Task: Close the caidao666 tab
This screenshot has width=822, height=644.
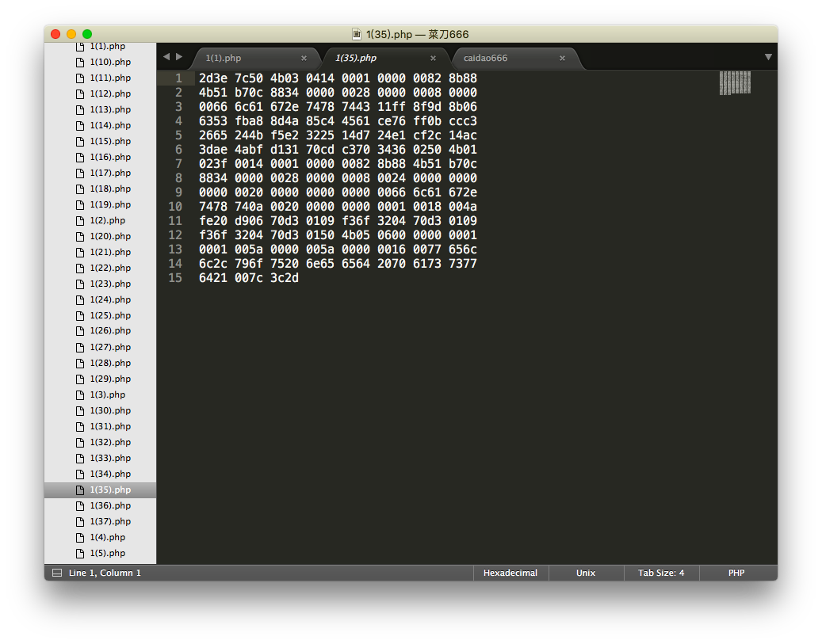Action: (562, 59)
